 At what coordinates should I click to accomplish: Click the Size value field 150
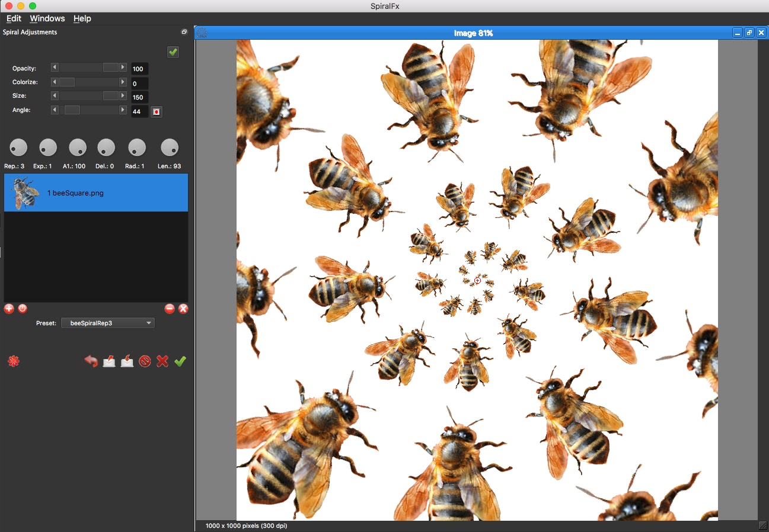[x=140, y=97]
